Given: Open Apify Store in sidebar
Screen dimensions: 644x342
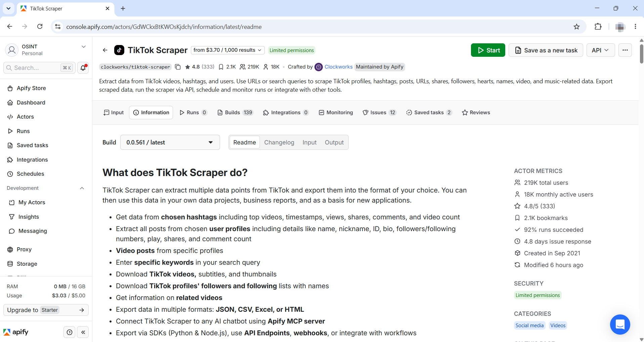Looking at the screenshot, I should click(x=46, y=88).
